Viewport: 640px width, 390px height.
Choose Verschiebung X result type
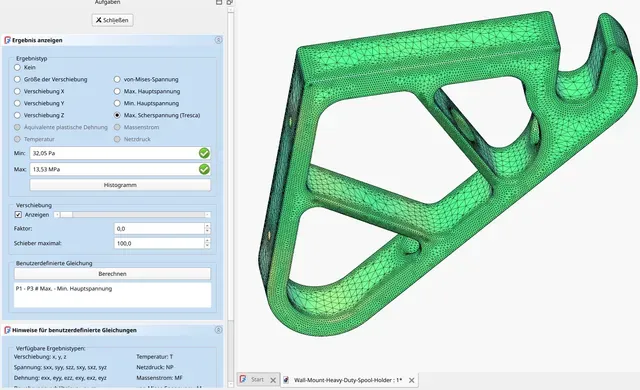[17, 91]
